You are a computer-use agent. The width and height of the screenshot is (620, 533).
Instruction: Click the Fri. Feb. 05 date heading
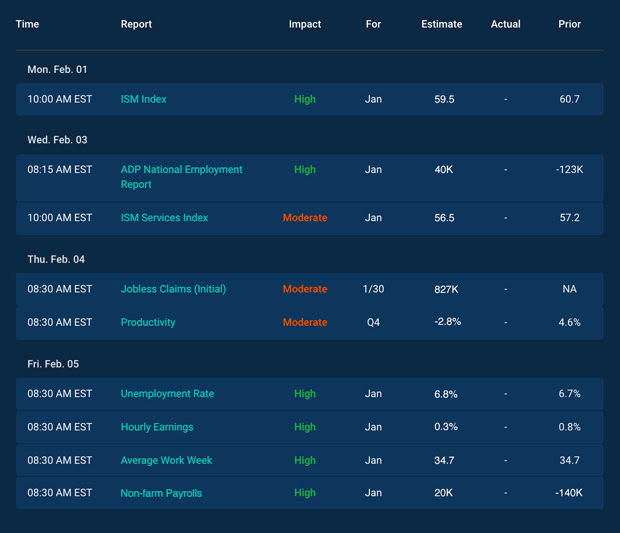[54, 364]
